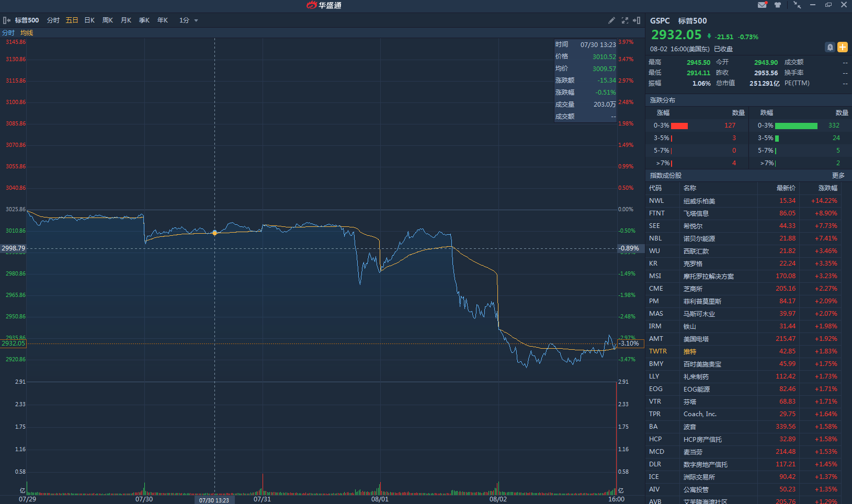
Task: Sort constituents by 最新价 column header
Action: pos(786,188)
